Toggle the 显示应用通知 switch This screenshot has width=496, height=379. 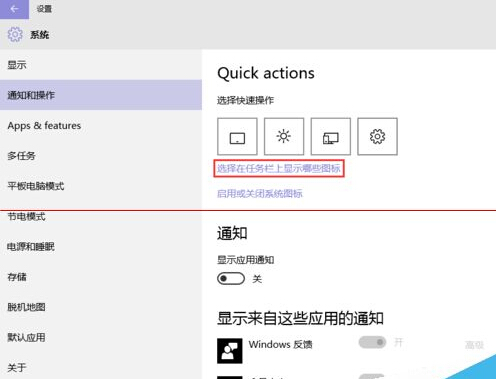[x=231, y=279]
